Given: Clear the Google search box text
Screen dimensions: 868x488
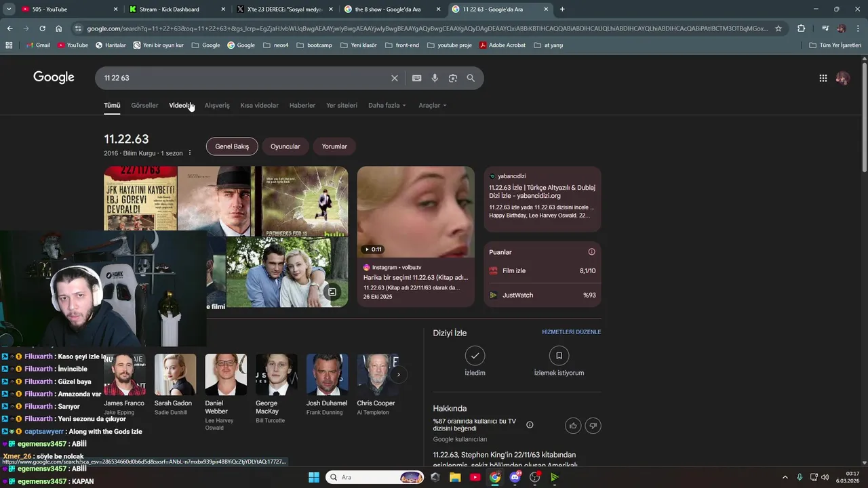Looking at the screenshot, I should pos(394,78).
